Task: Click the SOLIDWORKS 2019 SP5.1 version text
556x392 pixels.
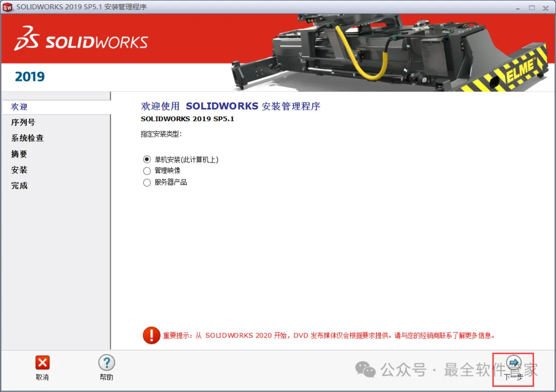Action: [x=187, y=119]
